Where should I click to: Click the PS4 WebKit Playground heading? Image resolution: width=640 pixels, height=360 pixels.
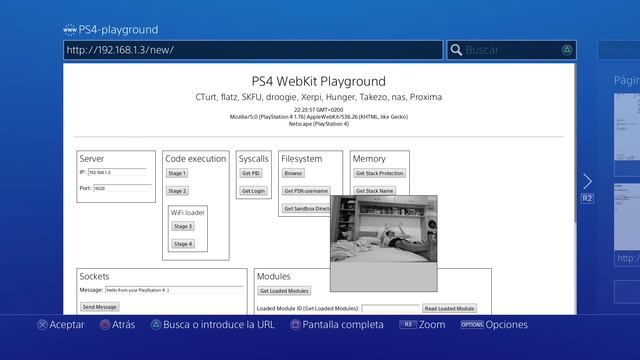point(318,81)
